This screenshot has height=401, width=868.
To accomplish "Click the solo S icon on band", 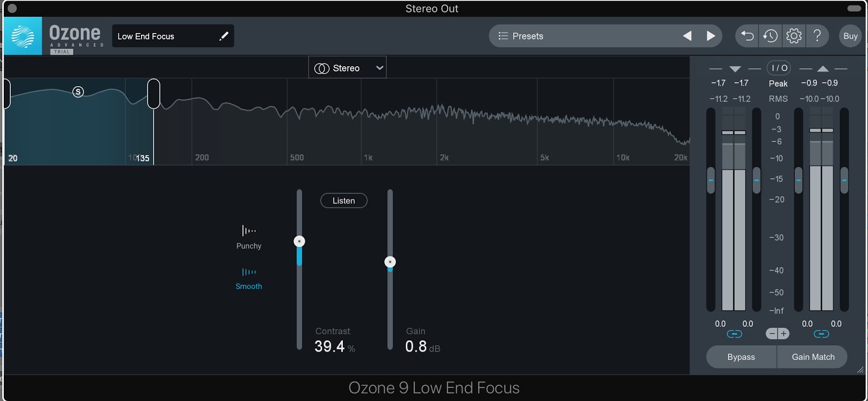I will coord(78,92).
